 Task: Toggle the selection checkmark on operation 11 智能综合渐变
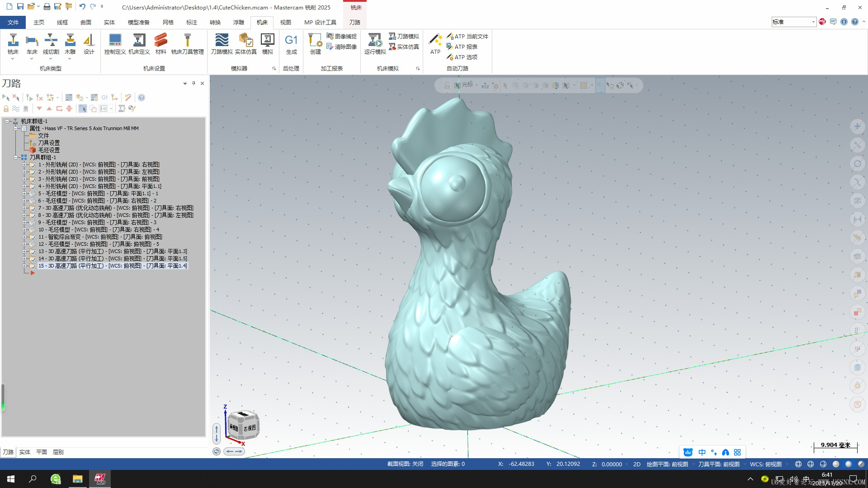click(x=33, y=237)
